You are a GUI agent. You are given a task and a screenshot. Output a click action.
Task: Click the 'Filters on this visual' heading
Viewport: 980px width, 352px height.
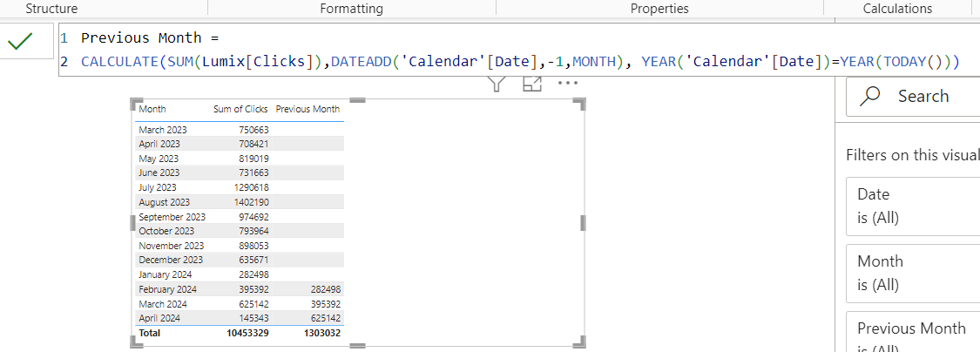point(913,154)
